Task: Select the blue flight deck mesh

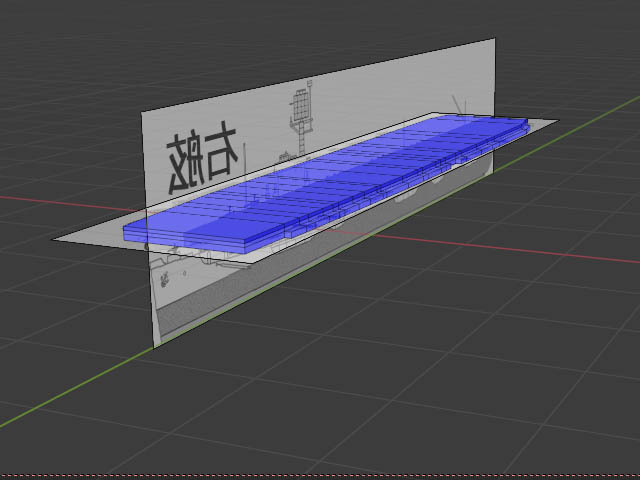Action: click(327, 182)
